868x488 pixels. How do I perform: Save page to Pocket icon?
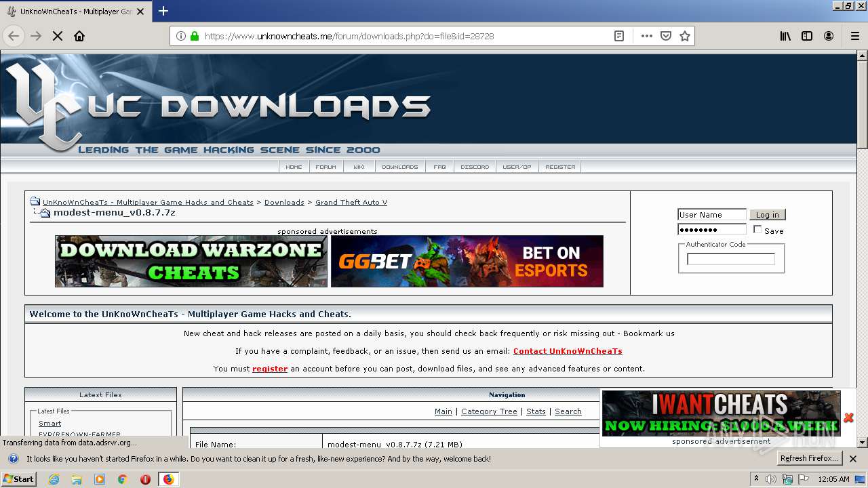pyautogui.click(x=666, y=36)
